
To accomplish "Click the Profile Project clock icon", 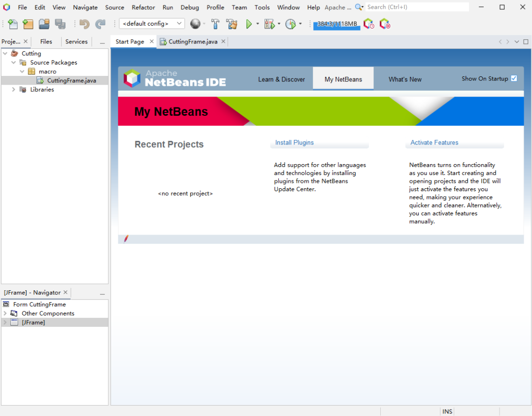I will pyautogui.click(x=291, y=24).
